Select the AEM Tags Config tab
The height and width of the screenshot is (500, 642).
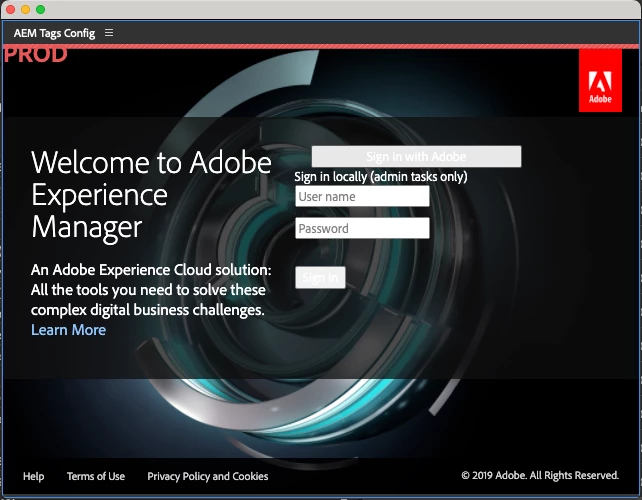pyautogui.click(x=54, y=33)
